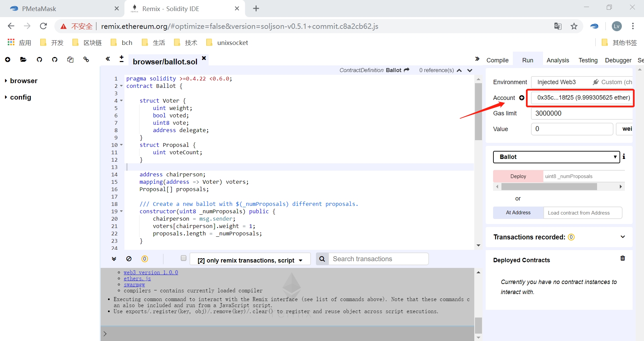This screenshot has width=644, height=341.
Task: Open the Debugger tab
Action: coord(618,60)
